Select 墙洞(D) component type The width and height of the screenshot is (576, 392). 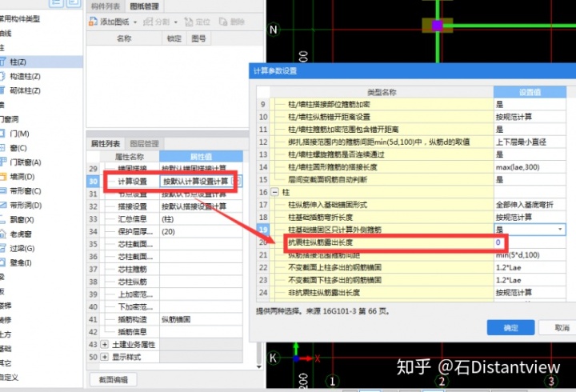pyautogui.click(x=22, y=176)
